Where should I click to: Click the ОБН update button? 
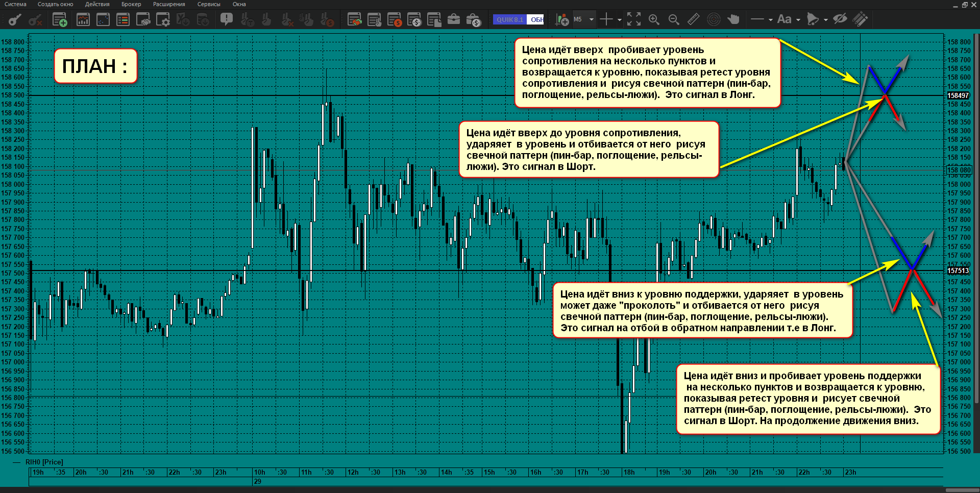536,19
